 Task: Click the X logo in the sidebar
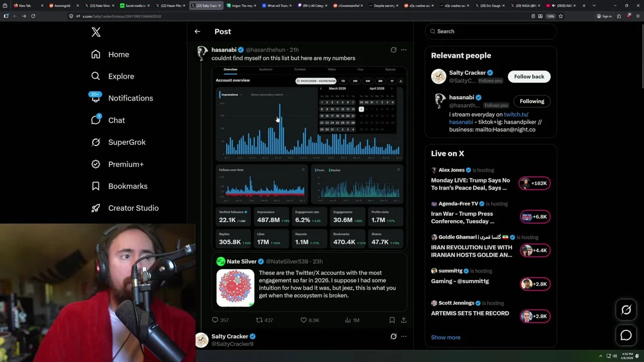click(x=96, y=32)
